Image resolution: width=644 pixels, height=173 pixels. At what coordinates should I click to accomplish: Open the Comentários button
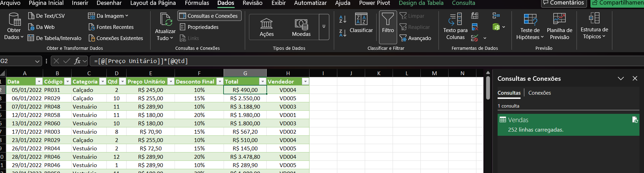coord(564,3)
